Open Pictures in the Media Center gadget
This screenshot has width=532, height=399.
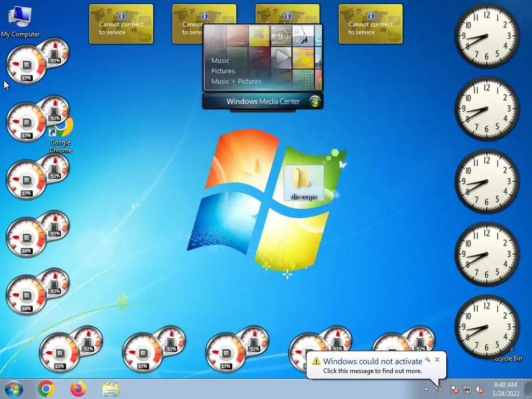(223, 71)
